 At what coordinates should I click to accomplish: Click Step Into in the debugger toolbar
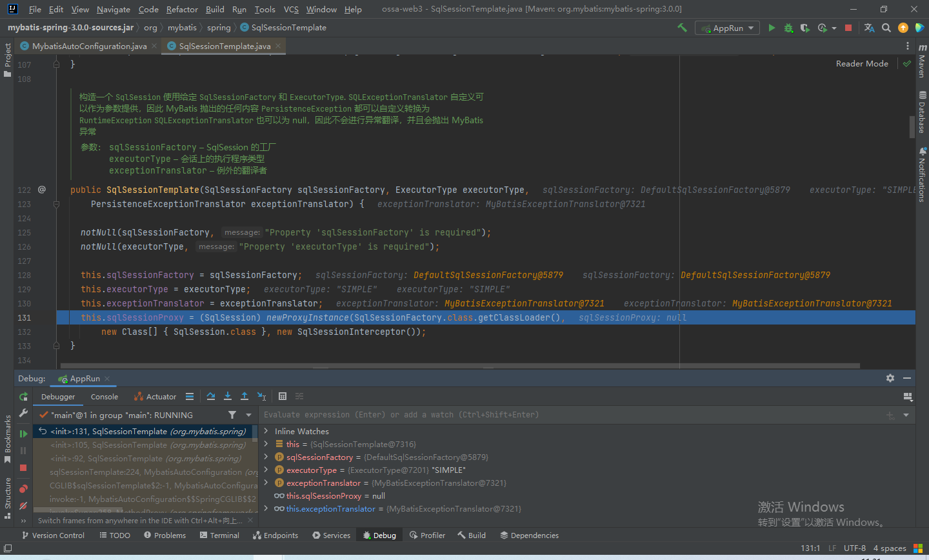click(228, 396)
